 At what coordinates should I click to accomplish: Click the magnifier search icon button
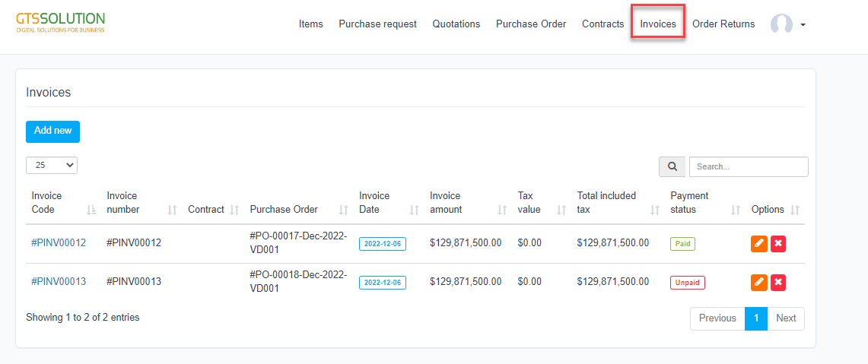coord(672,166)
